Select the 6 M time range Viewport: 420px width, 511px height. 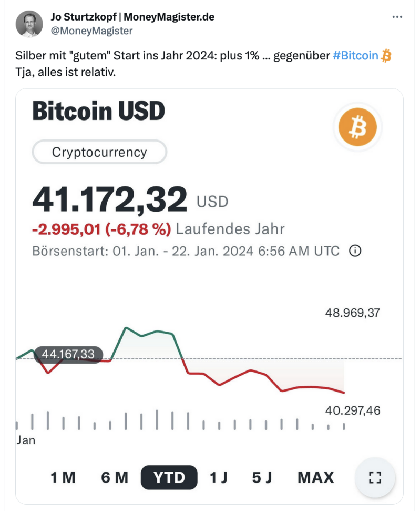click(x=115, y=478)
